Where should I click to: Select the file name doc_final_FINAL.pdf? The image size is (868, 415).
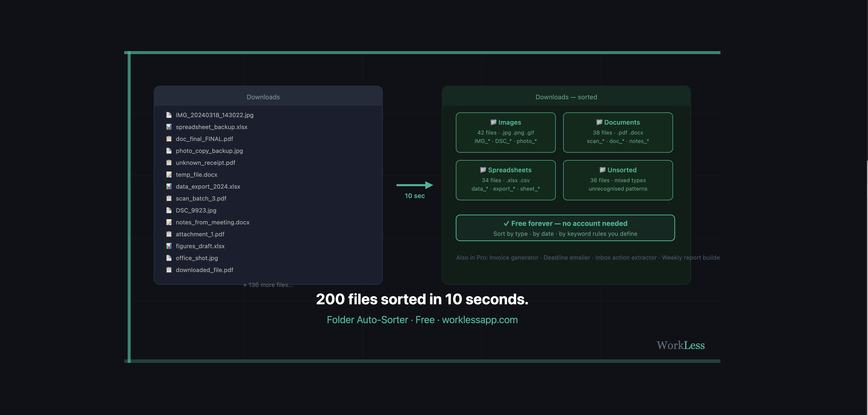[204, 139]
